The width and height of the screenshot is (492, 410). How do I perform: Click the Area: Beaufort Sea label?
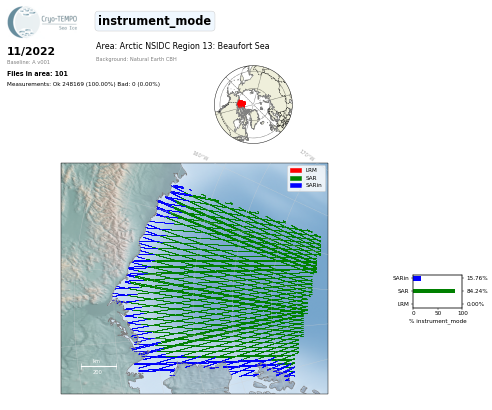coord(182,46)
